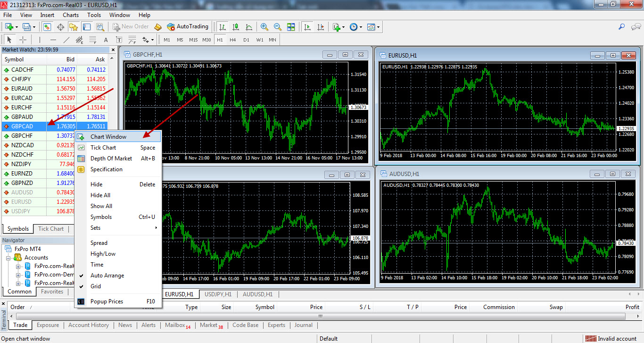Image resolution: width=644 pixels, height=343 pixels.
Task: Switch to the Favorites tab in Navigator
Action: click(x=52, y=292)
